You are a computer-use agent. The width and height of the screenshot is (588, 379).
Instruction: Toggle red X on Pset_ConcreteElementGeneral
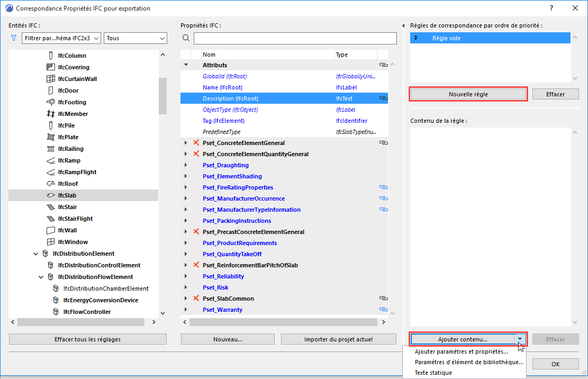[x=196, y=143]
